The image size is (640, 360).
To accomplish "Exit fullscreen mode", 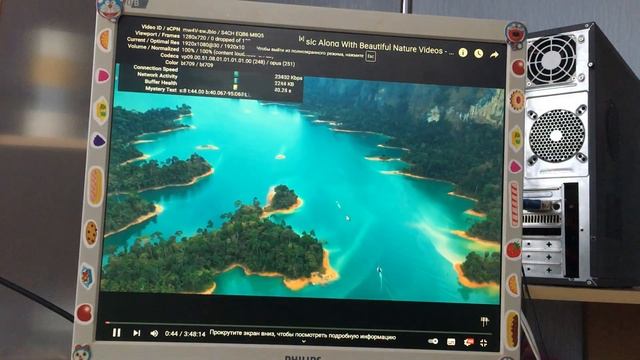I will click(x=484, y=343).
